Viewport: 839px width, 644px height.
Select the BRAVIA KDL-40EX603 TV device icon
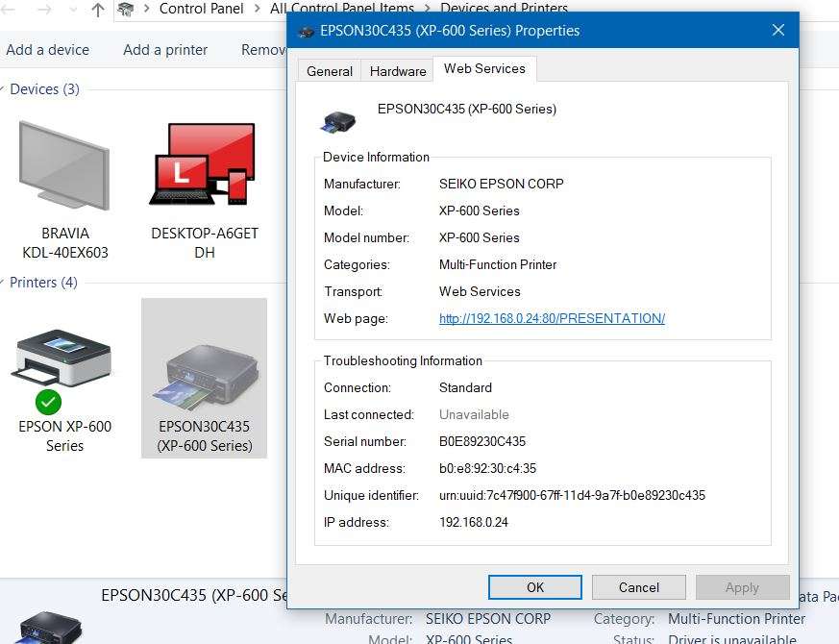coord(64,166)
